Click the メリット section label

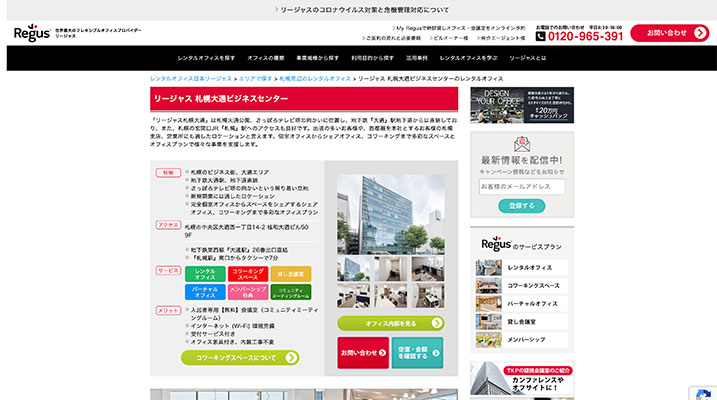[168, 310]
